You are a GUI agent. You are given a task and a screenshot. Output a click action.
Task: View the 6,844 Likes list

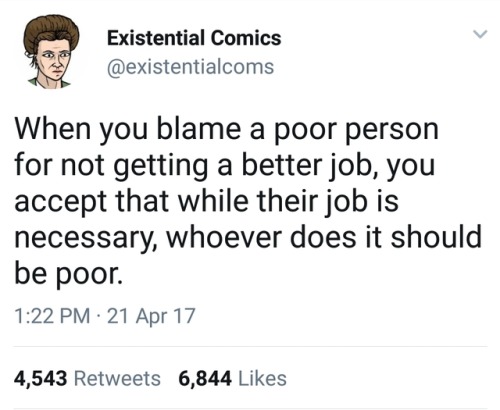(232, 379)
